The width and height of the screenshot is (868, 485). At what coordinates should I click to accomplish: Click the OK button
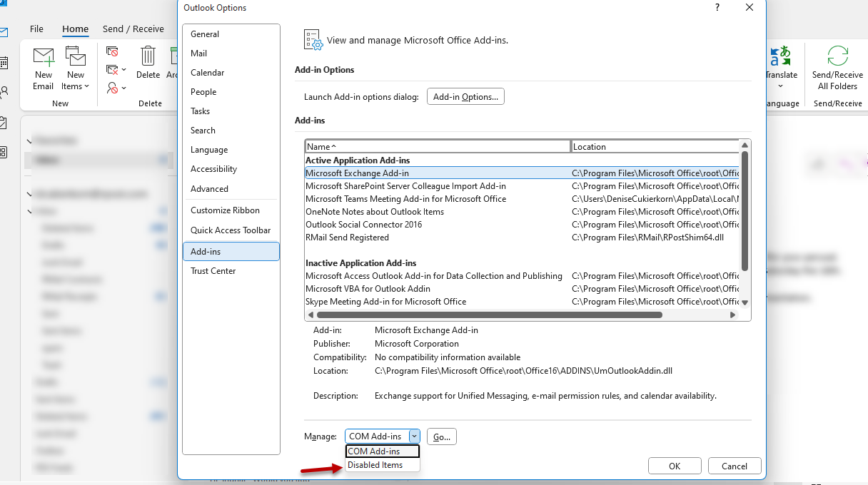674,466
